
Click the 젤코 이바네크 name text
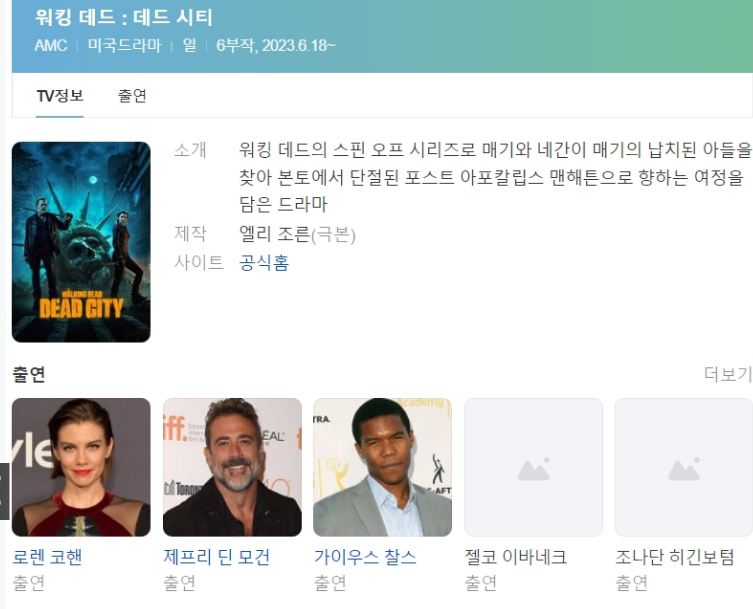pos(516,557)
